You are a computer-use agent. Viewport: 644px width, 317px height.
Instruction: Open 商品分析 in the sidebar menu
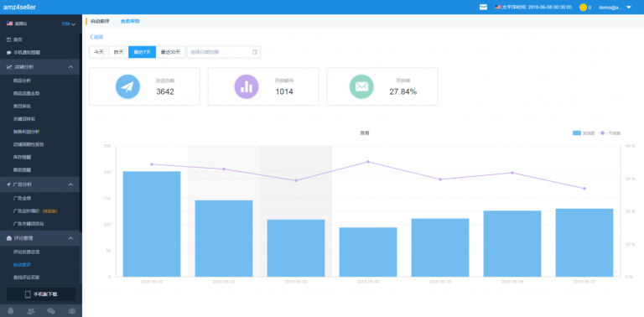pyautogui.click(x=22, y=81)
